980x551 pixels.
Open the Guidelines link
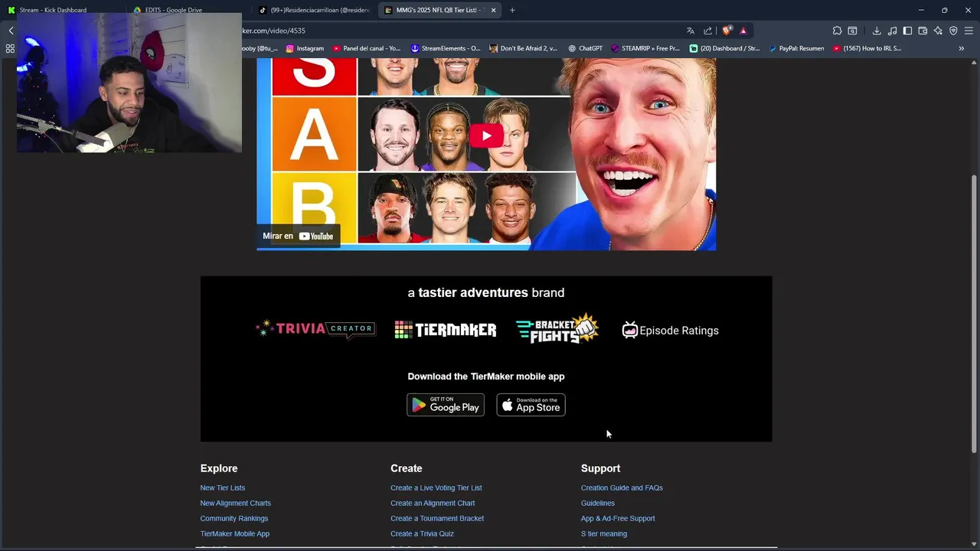click(598, 503)
